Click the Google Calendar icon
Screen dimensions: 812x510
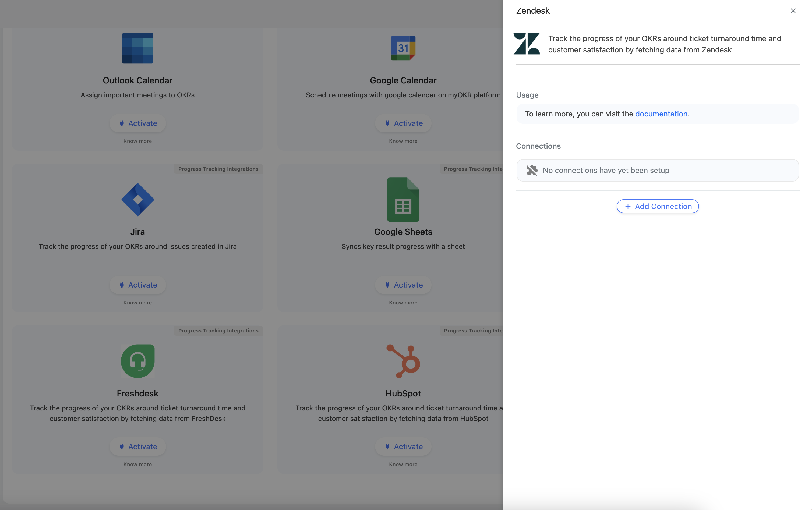coord(403,48)
